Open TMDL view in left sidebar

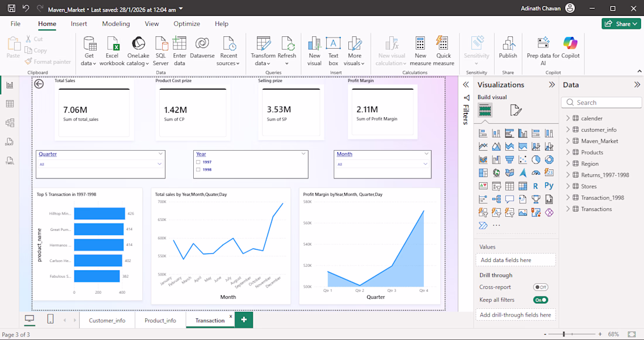[x=10, y=161]
